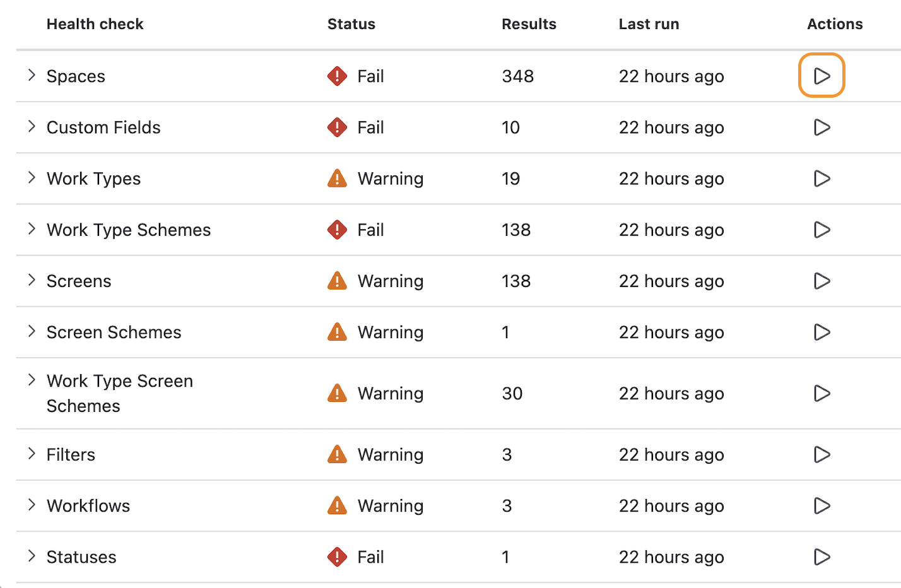The image size is (901, 588).
Task: Run the Workflows health check
Action: coord(821,505)
